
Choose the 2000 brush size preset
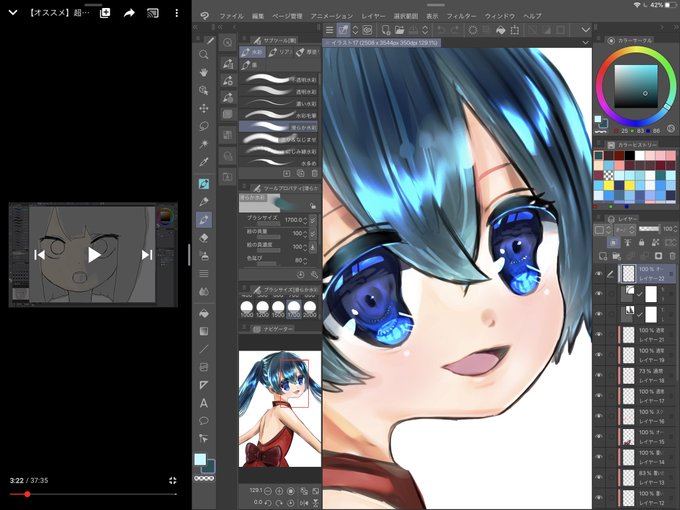point(310,309)
